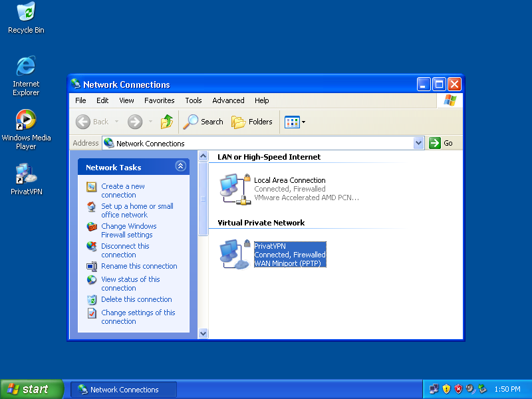Expand the Address bar dropdown arrow
This screenshot has height=399, width=532.
(x=418, y=143)
